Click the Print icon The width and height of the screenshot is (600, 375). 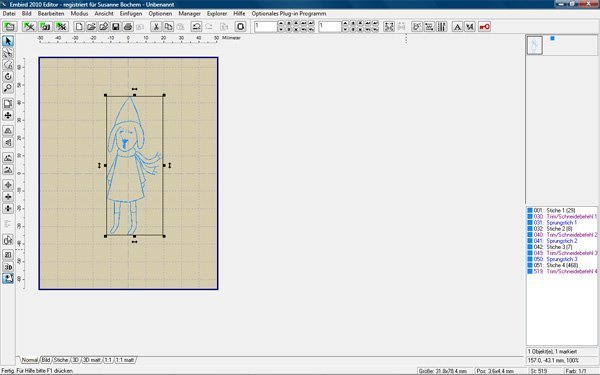click(128, 26)
